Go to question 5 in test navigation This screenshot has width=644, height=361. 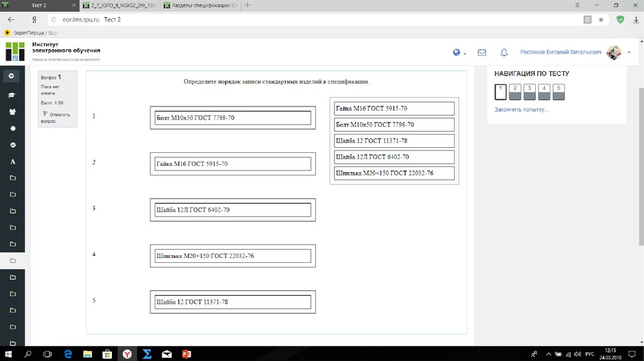(x=558, y=92)
